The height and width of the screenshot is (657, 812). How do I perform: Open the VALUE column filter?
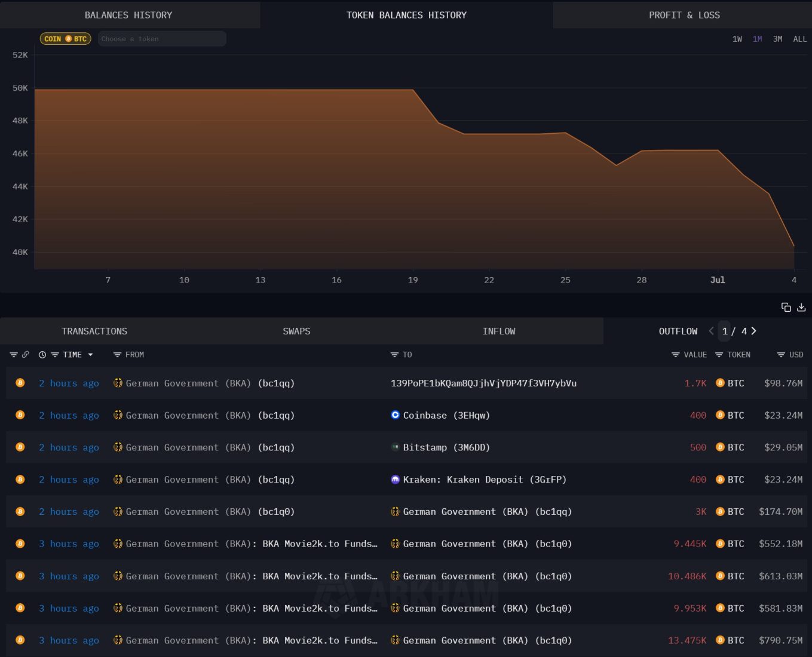click(675, 355)
